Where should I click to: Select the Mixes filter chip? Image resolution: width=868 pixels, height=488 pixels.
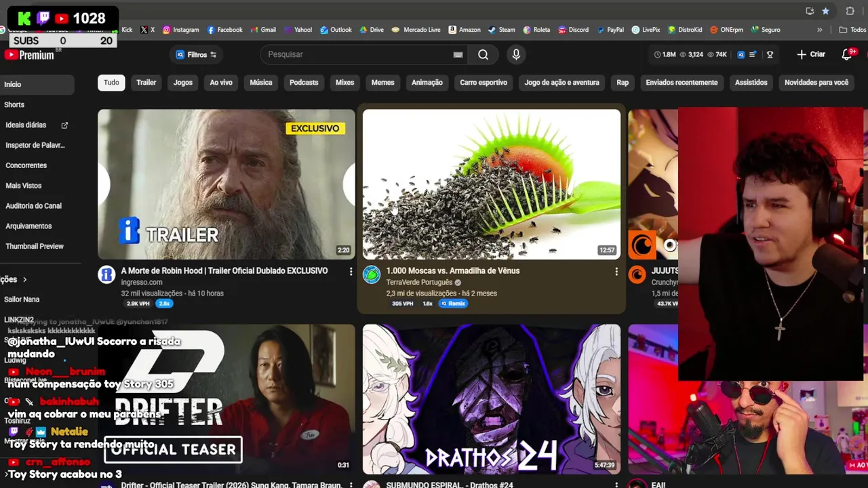[344, 83]
